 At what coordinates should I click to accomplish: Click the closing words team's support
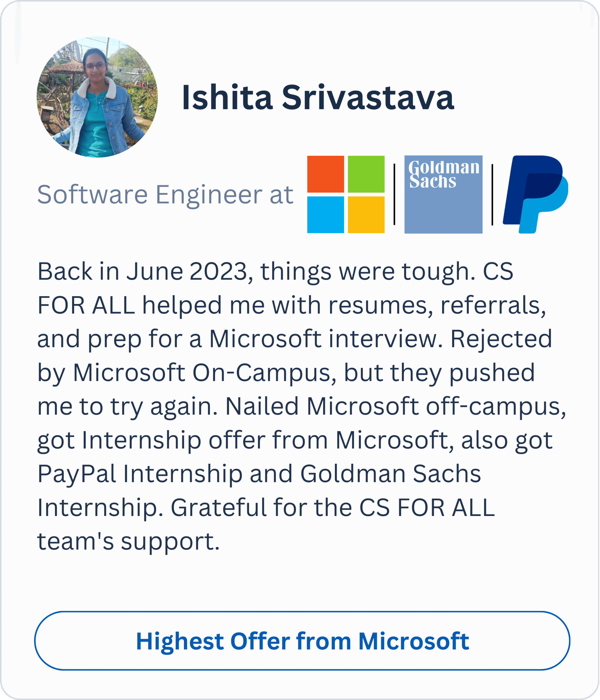coord(128,541)
